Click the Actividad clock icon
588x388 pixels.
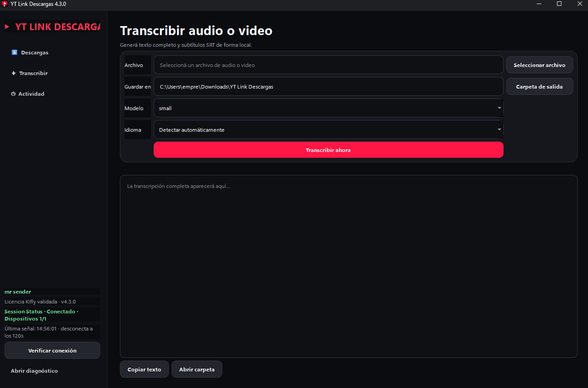(x=13, y=94)
